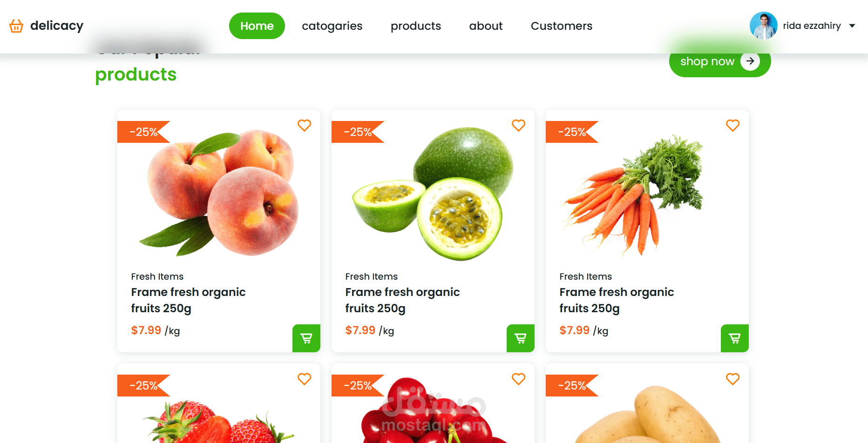Toggle favorite heart on carrots card
Image resolution: width=868 pixels, height=443 pixels.
pos(733,125)
